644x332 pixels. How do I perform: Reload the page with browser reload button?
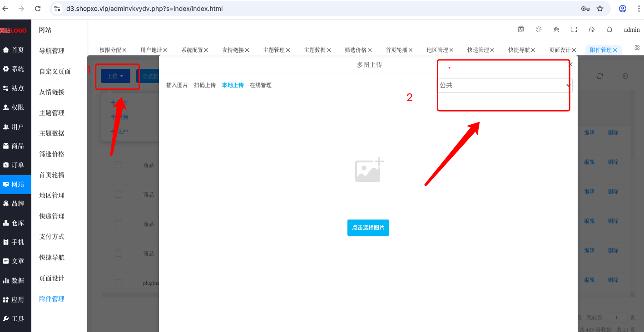pyautogui.click(x=38, y=9)
